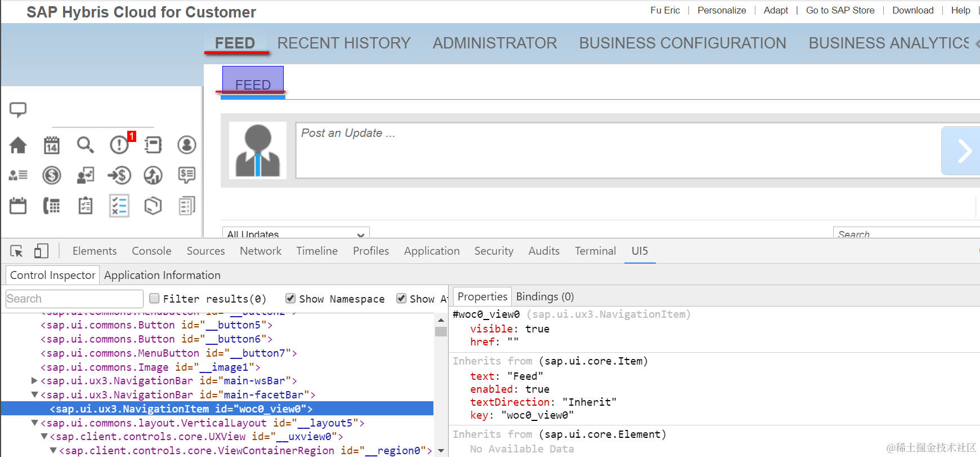Screen dimensions: 980x457
Task: Collapse the __region0 ViewContainerRegion node
Action: point(53,450)
